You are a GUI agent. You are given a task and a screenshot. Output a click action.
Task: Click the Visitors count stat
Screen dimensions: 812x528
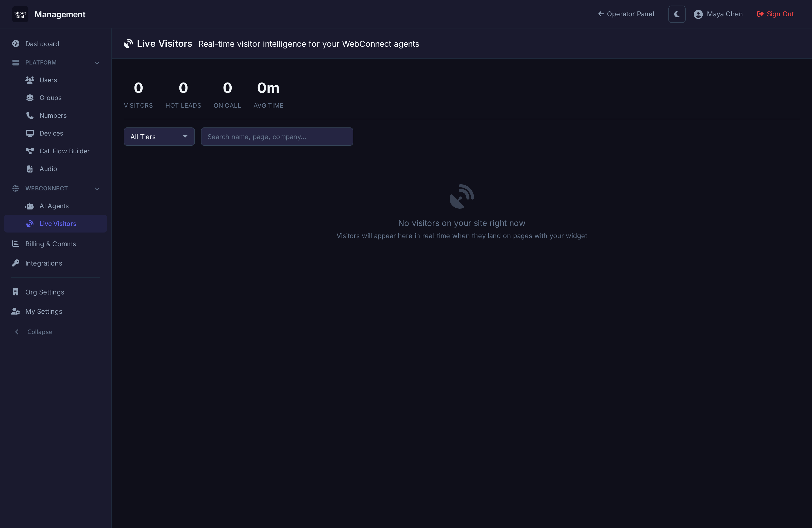click(138, 94)
